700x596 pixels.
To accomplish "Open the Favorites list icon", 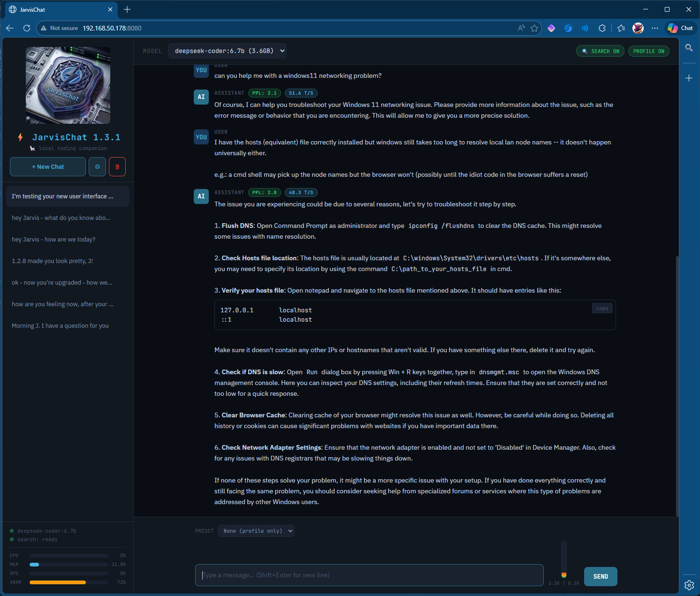I will pos(621,28).
